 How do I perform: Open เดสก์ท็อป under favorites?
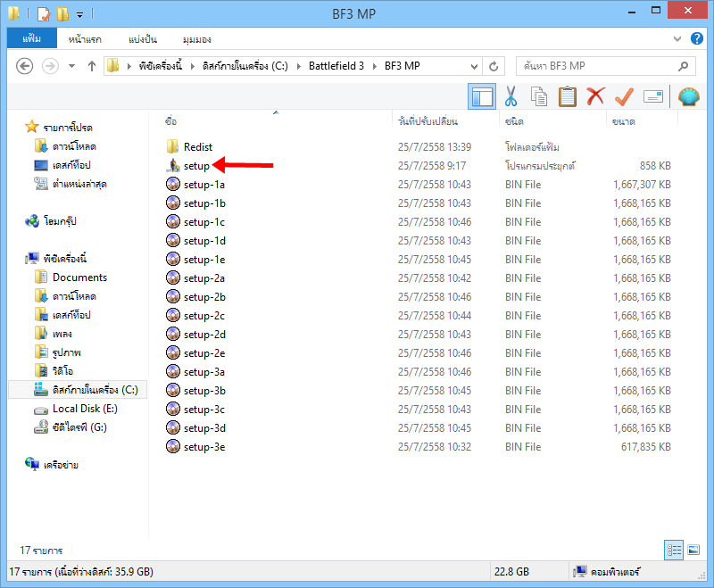pos(71,165)
